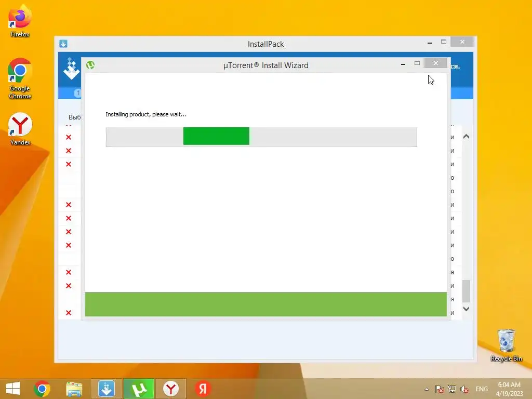
Task: Minimize the InstallPack window
Action: (430, 43)
